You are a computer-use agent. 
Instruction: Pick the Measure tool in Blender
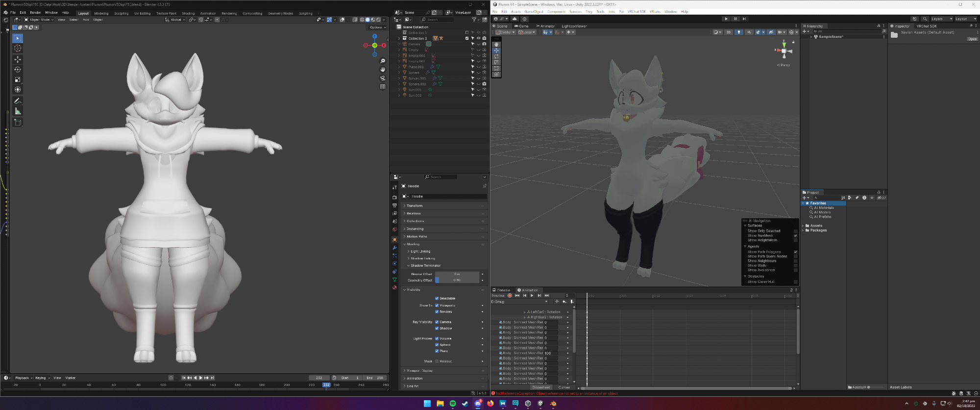(18, 111)
